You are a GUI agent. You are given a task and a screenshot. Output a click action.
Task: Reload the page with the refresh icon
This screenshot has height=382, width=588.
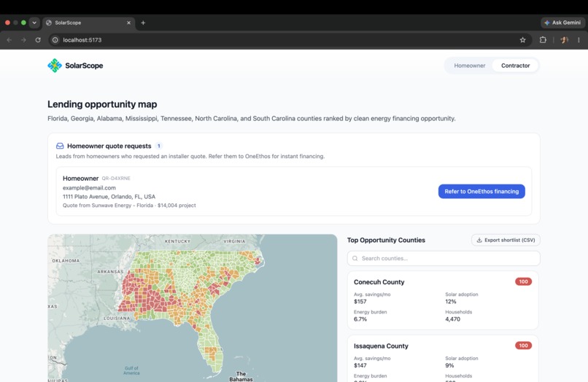38,40
